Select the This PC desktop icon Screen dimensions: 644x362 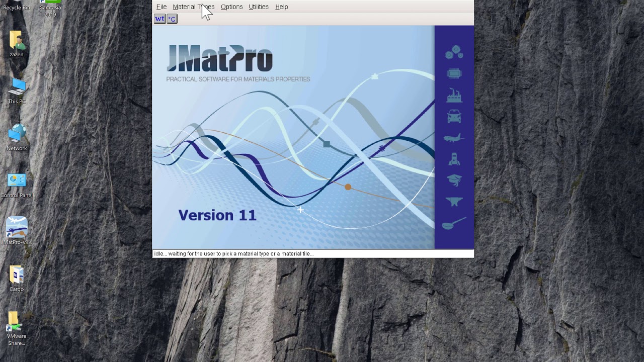point(17,91)
